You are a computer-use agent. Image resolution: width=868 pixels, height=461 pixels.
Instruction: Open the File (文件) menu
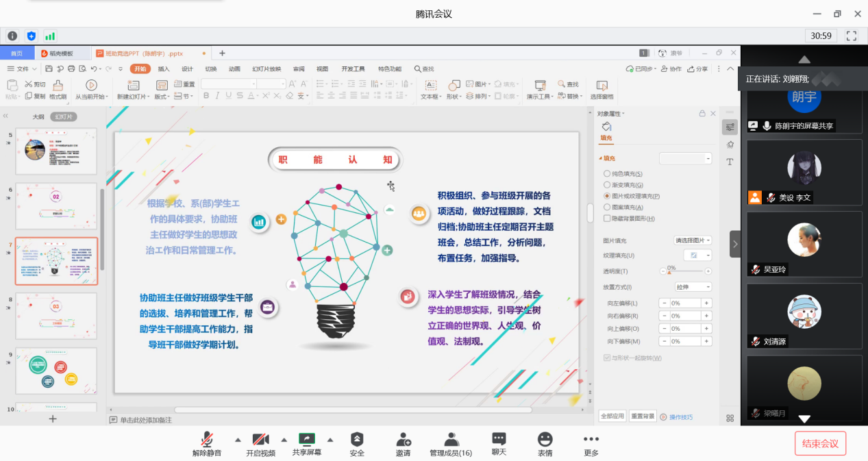(23, 68)
